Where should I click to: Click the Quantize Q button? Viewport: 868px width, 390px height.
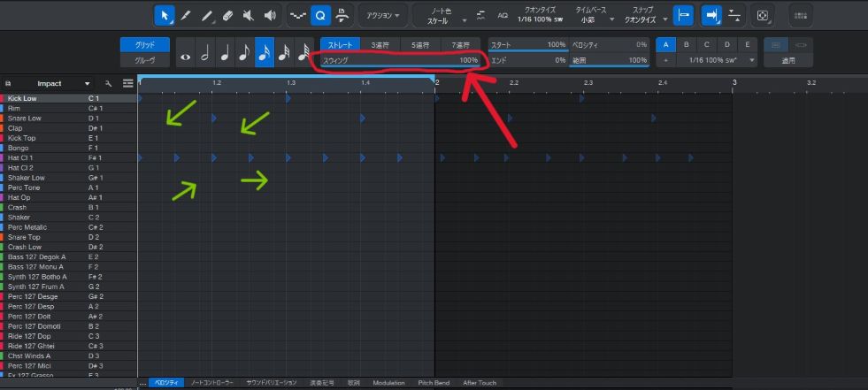320,15
